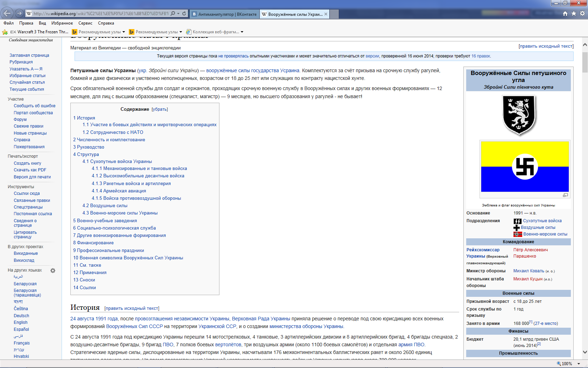
Task: Jump to 12 Примечания in contents
Action: 90,273
